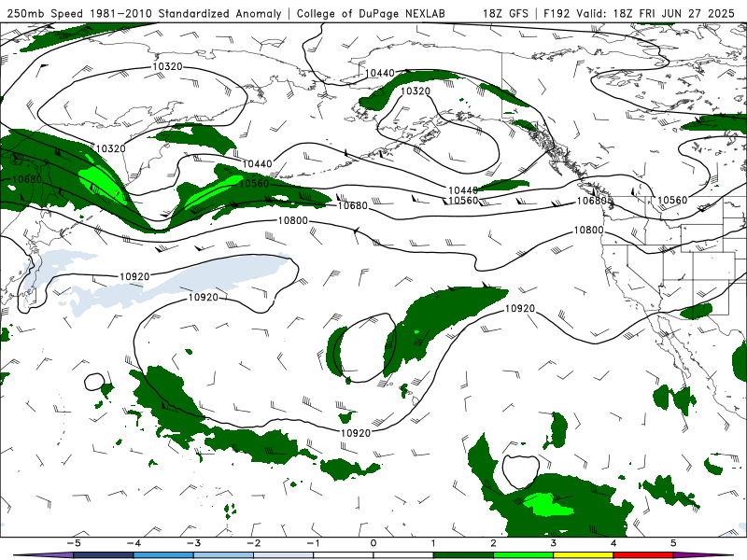Click the bright green 2 to 3 colorbar segment
Screen dimensions: 747x560
coord(523,555)
